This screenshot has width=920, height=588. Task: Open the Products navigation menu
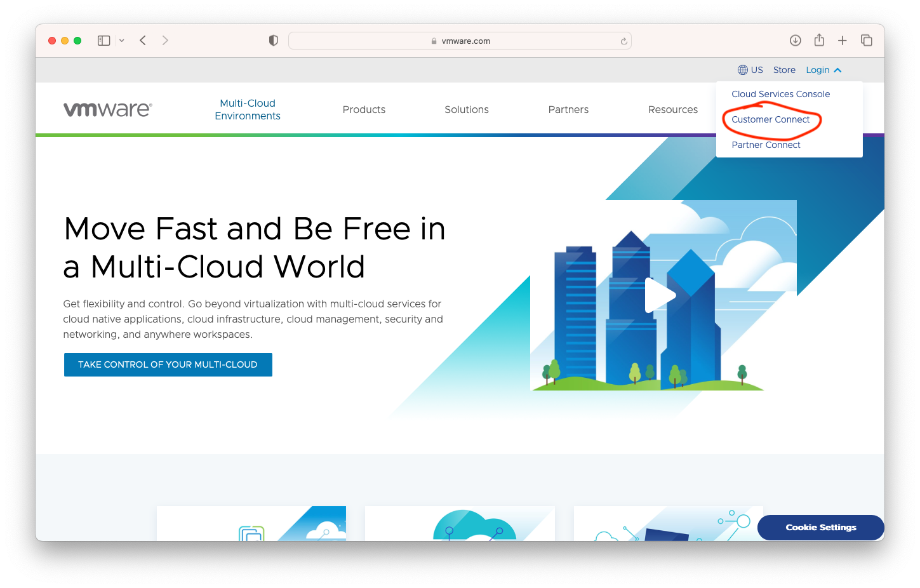(x=364, y=109)
